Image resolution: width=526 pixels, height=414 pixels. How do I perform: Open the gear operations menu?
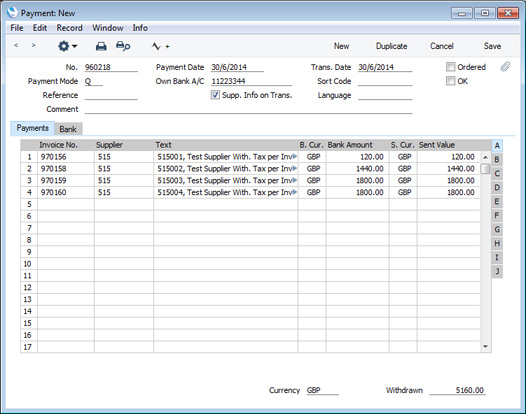67,46
